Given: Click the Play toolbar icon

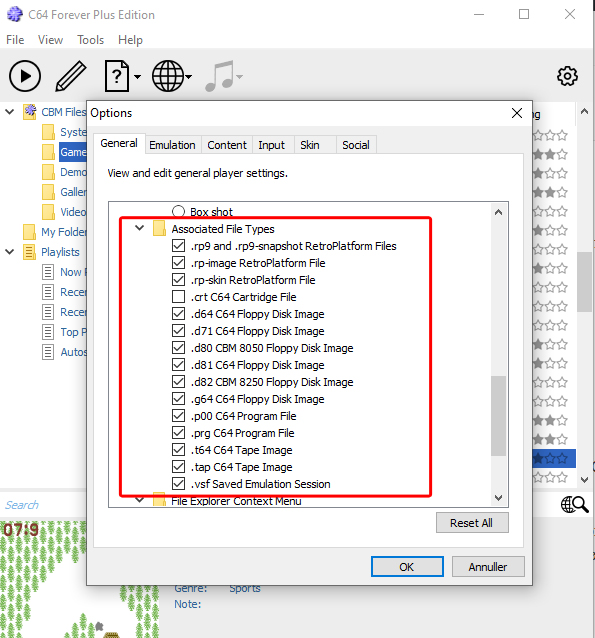Looking at the screenshot, I should (25, 76).
